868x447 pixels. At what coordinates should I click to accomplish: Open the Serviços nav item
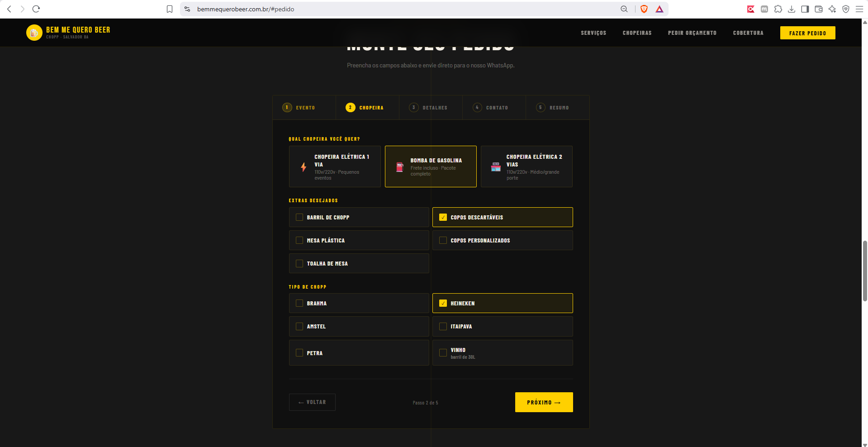coord(593,33)
